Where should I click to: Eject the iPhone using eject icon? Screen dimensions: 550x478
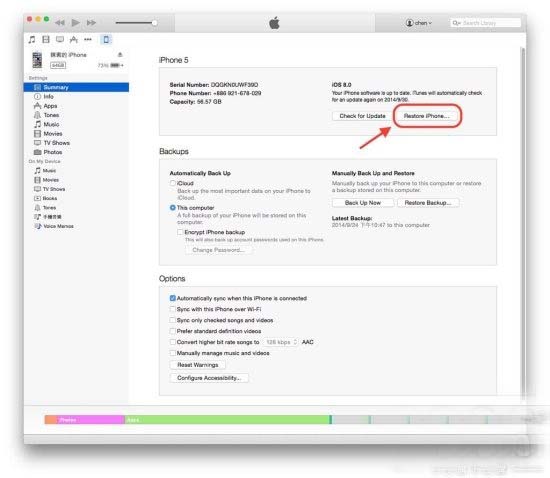[120, 54]
